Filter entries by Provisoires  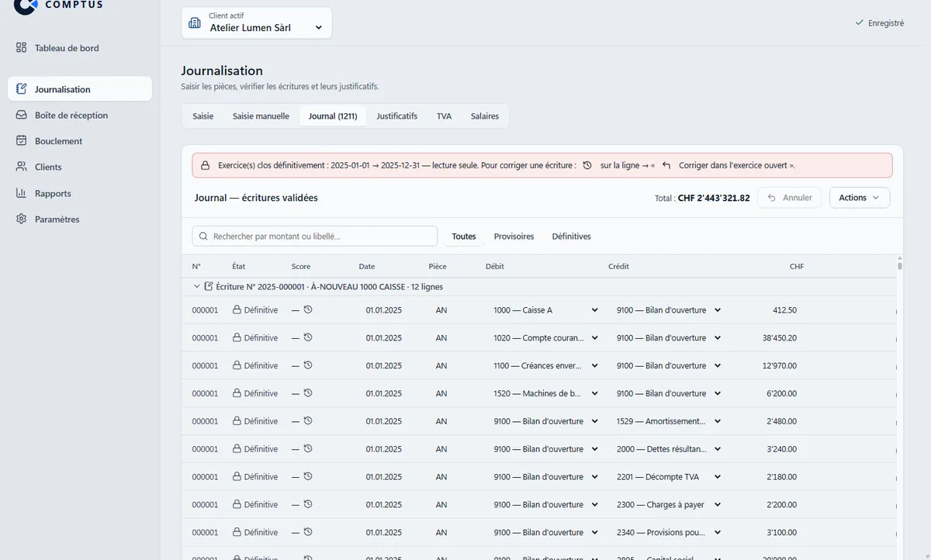(x=514, y=237)
